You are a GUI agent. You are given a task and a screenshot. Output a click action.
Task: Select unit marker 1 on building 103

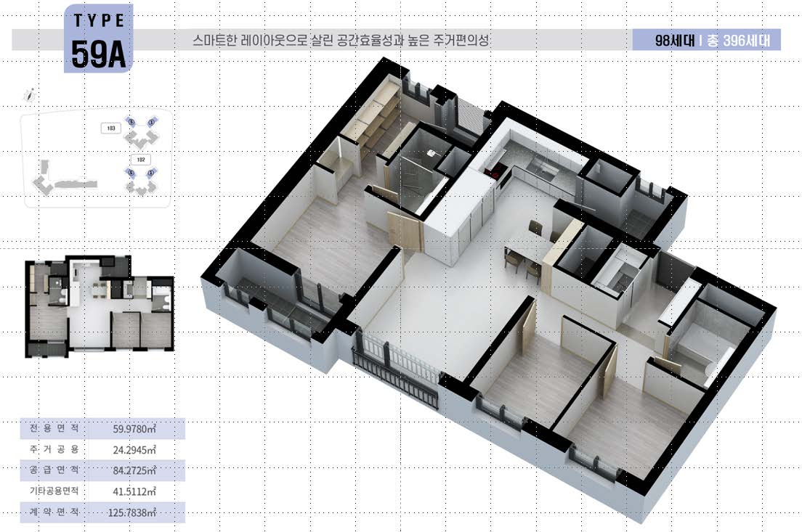click(151, 122)
